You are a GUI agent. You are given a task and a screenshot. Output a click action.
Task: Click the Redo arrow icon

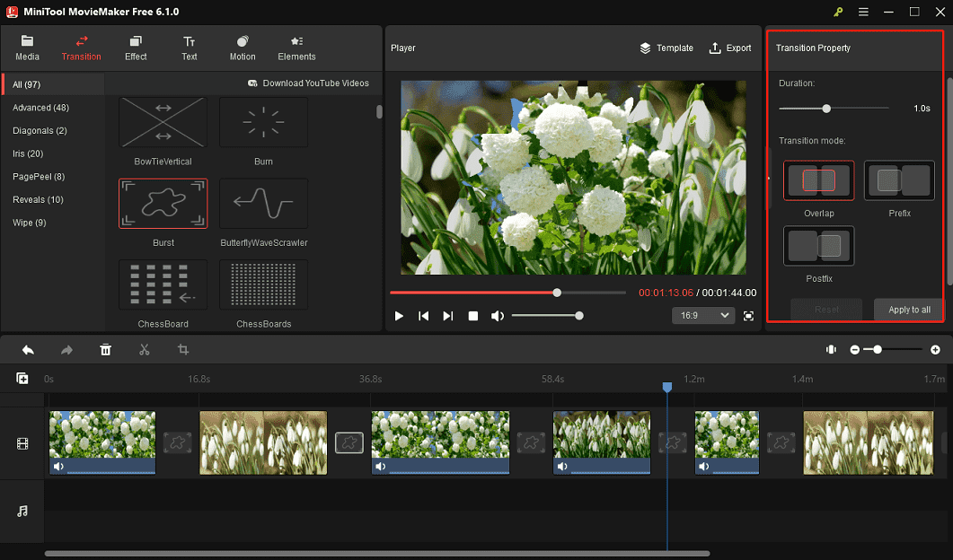[66, 350]
